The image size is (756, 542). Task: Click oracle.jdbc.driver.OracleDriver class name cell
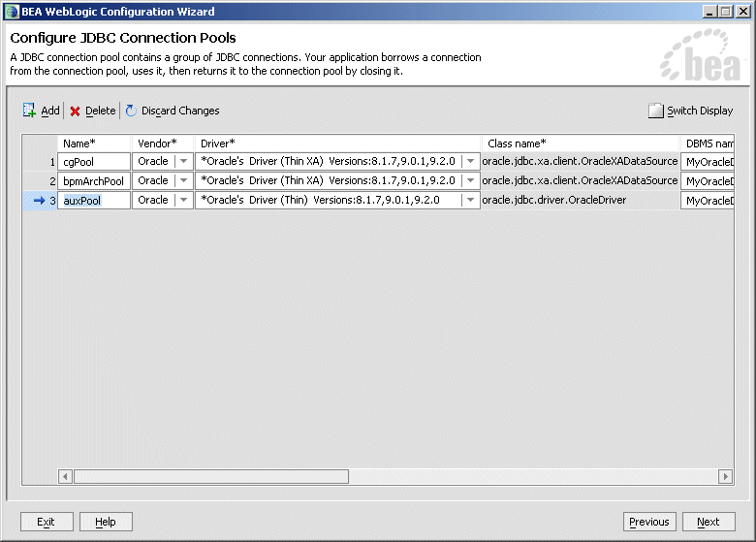[x=581, y=200]
